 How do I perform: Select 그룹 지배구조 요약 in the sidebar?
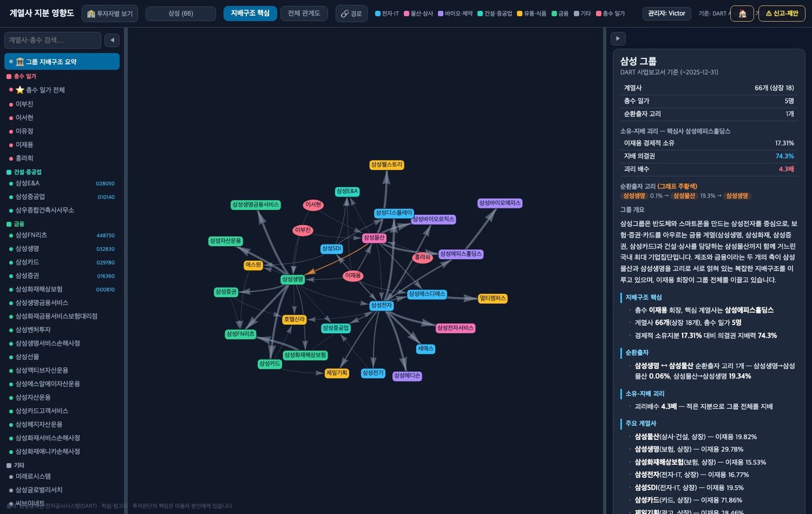62,61
